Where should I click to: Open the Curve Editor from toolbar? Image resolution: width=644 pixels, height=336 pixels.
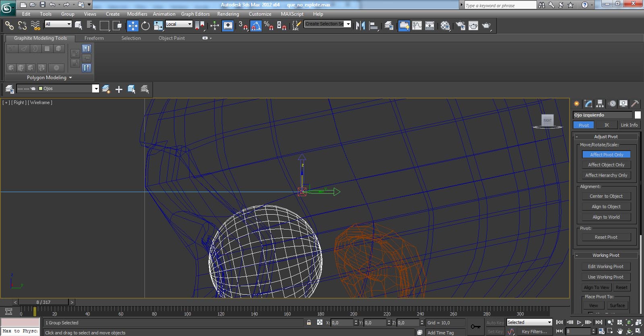click(417, 26)
